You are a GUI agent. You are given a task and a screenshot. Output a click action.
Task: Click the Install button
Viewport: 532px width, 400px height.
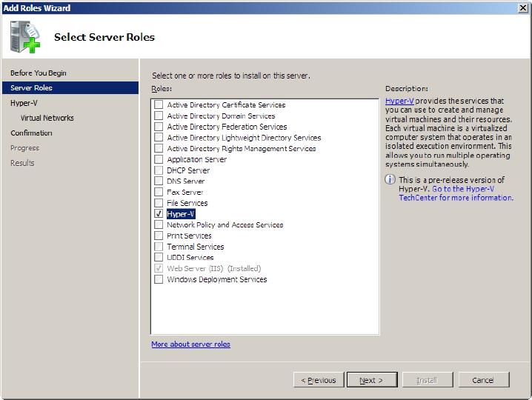tap(428, 380)
